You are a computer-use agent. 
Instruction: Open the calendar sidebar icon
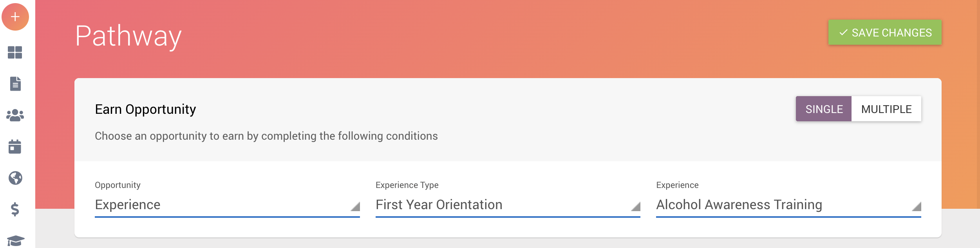pos(15,146)
